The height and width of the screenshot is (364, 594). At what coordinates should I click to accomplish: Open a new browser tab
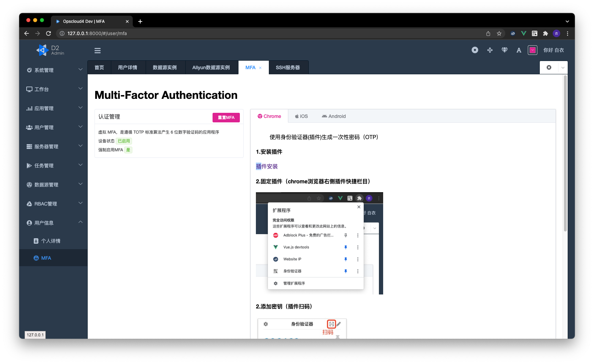(140, 21)
